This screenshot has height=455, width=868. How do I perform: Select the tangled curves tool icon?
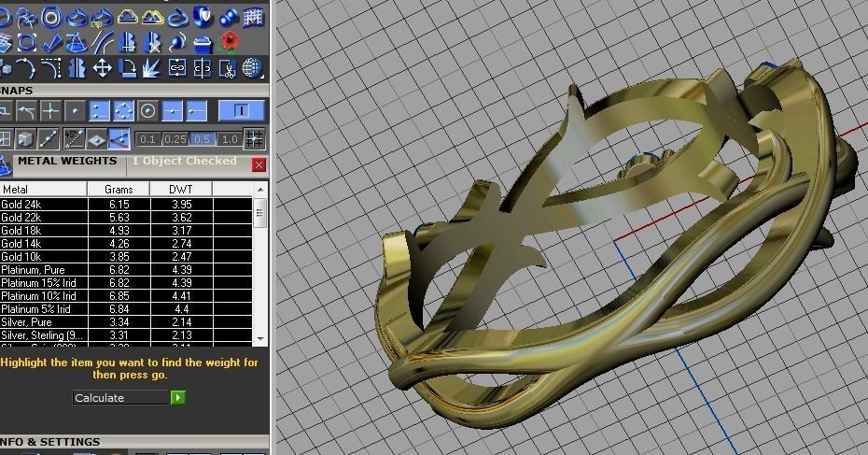(26, 18)
